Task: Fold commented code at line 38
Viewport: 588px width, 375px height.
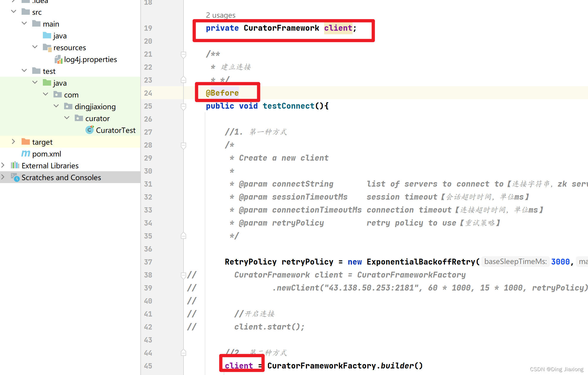Action: [183, 275]
